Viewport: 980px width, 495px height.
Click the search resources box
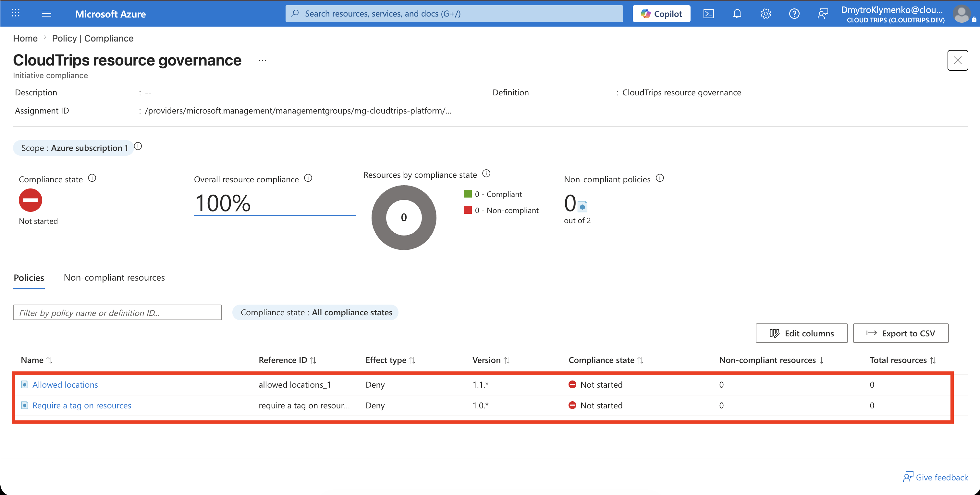point(454,14)
